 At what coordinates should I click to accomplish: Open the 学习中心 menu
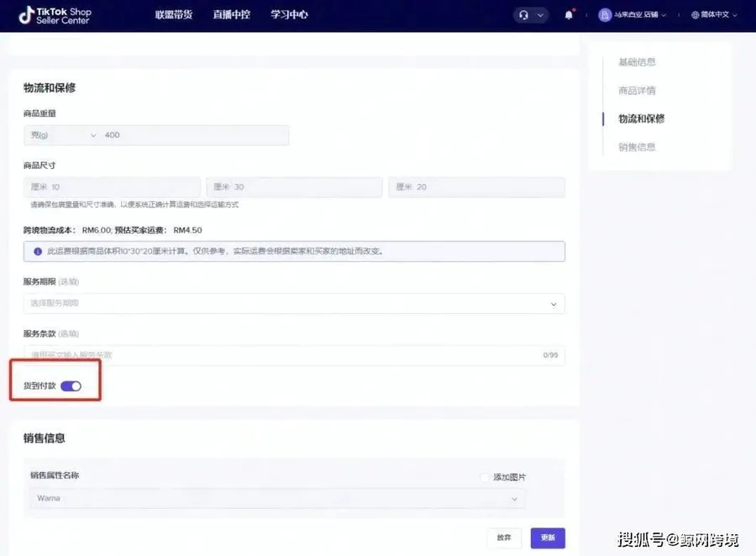click(289, 14)
